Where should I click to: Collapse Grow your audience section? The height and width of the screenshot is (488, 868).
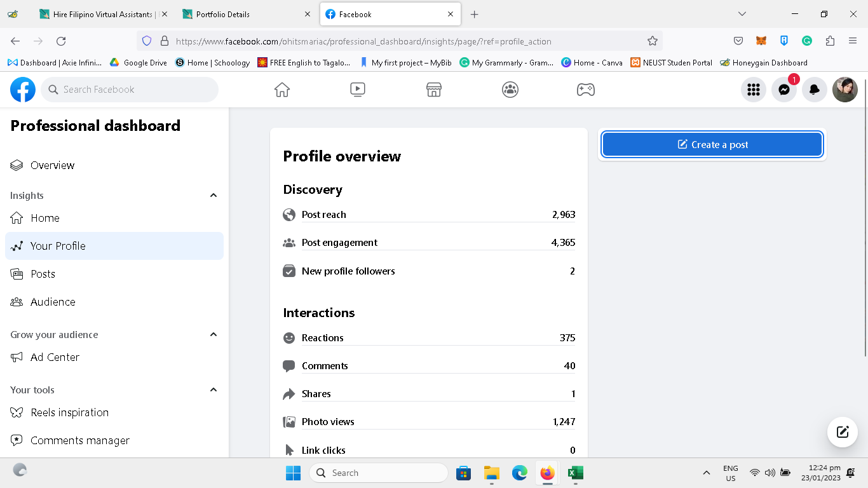[x=214, y=335]
